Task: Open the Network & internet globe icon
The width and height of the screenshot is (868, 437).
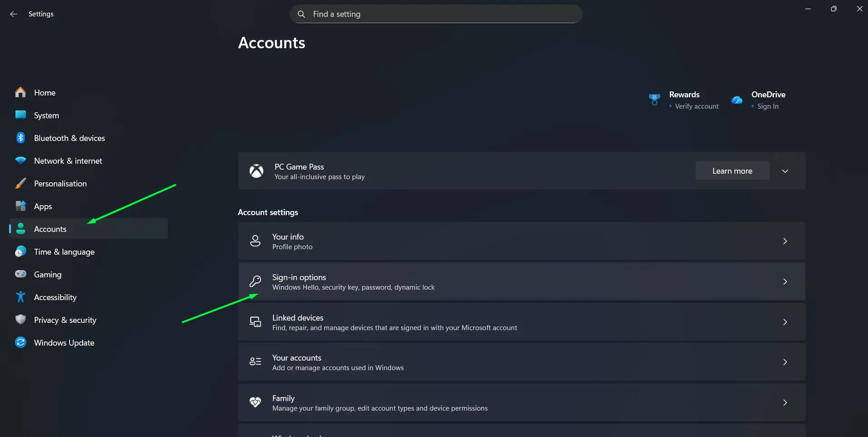Action: pos(20,161)
